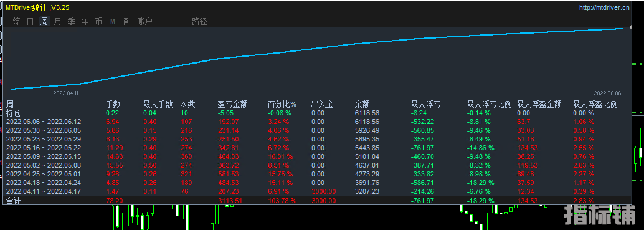Click the 最大浮盈比例 column header
The height and width of the screenshot is (230, 644).
click(x=595, y=105)
